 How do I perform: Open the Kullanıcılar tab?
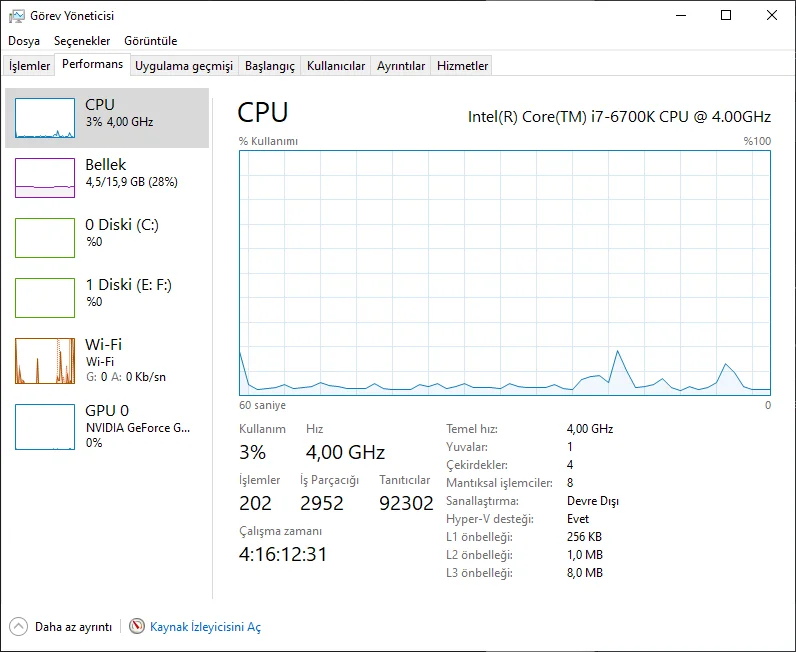pos(336,66)
